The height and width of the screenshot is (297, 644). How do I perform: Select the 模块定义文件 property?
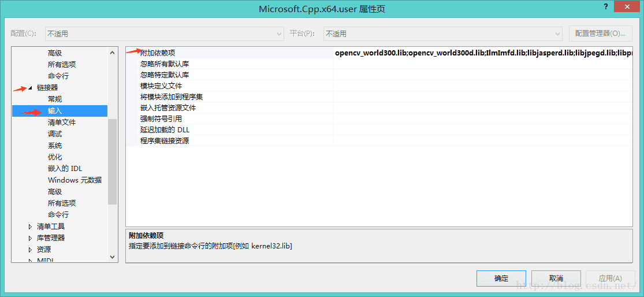point(161,86)
